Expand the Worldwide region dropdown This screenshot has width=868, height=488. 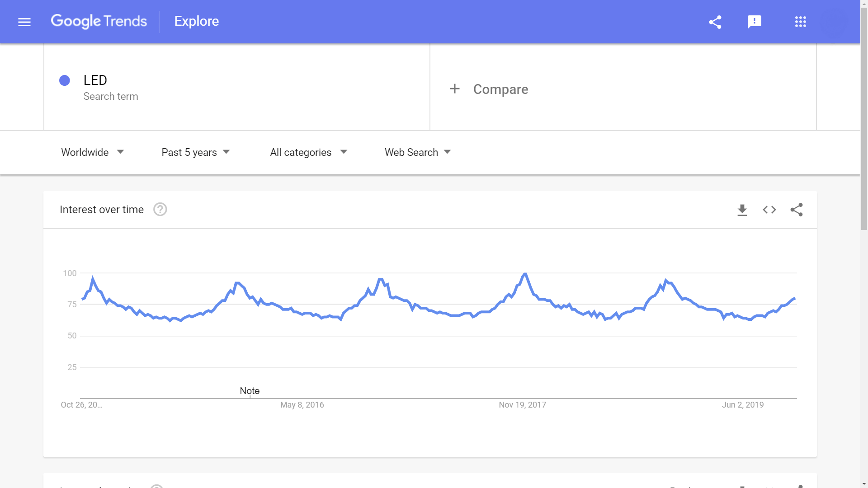point(93,152)
